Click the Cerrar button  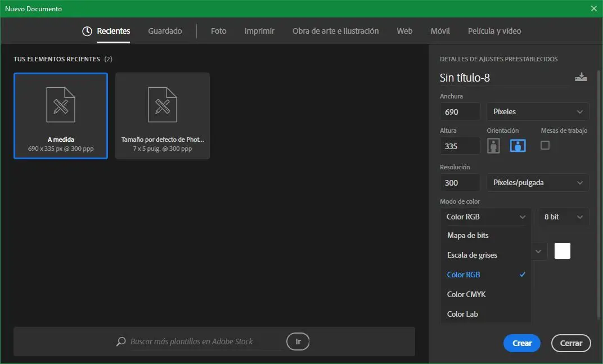(571, 343)
